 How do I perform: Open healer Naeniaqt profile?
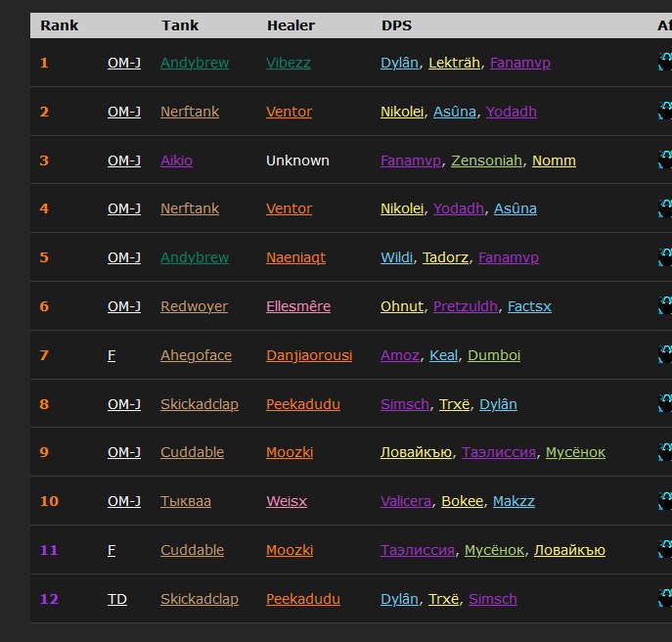pyautogui.click(x=295, y=257)
